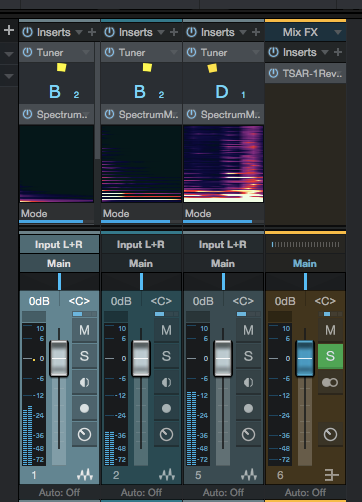This screenshot has width=362, height=502.
Task: Open Inserts dropdown on channel 5
Action: [x=243, y=32]
